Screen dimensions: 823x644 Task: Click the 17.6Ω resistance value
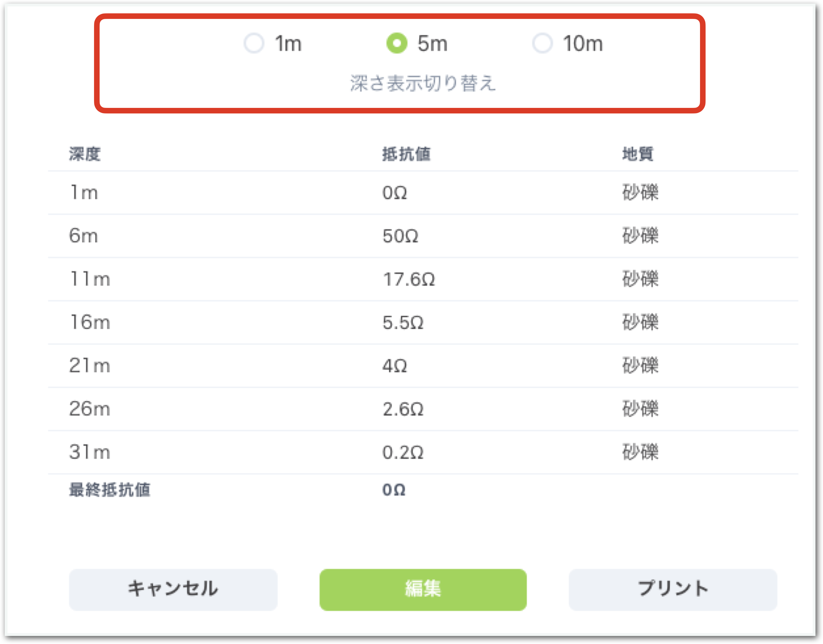[x=409, y=279]
